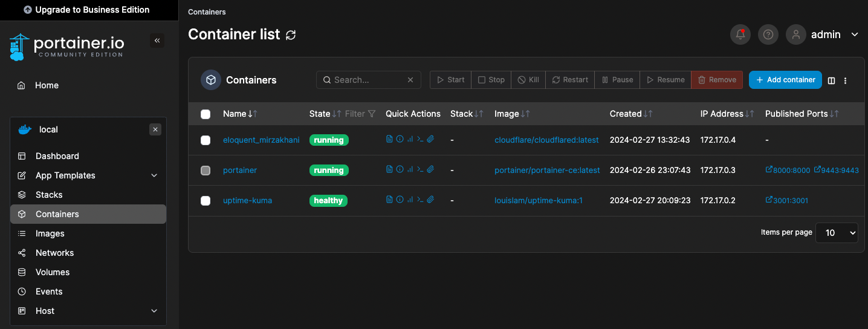Open stats icon for portainer container
Image resolution: width=868 pixels, height=329 pixels.
coord(410,169)
